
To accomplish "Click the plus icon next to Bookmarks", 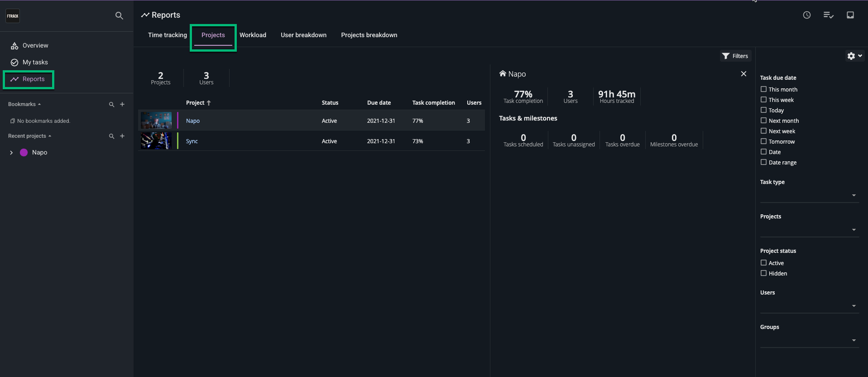I will pos(122,104).
